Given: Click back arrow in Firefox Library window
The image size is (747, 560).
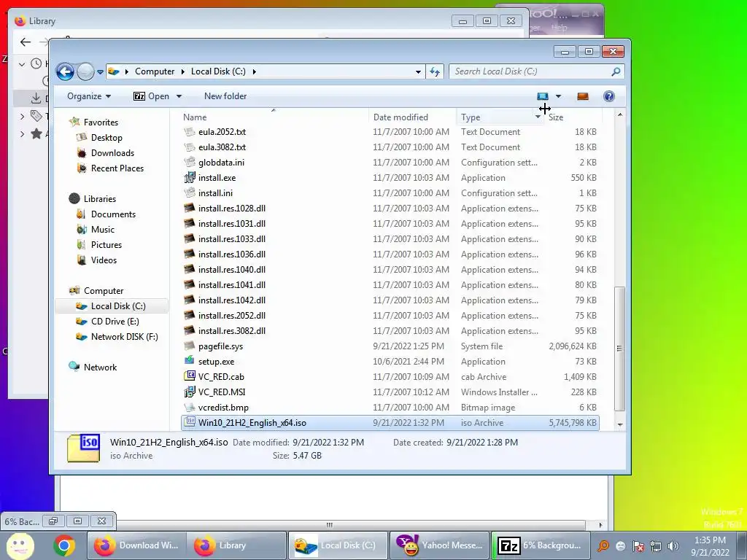Looking at the screenshot, I should [x=26, y=42].
